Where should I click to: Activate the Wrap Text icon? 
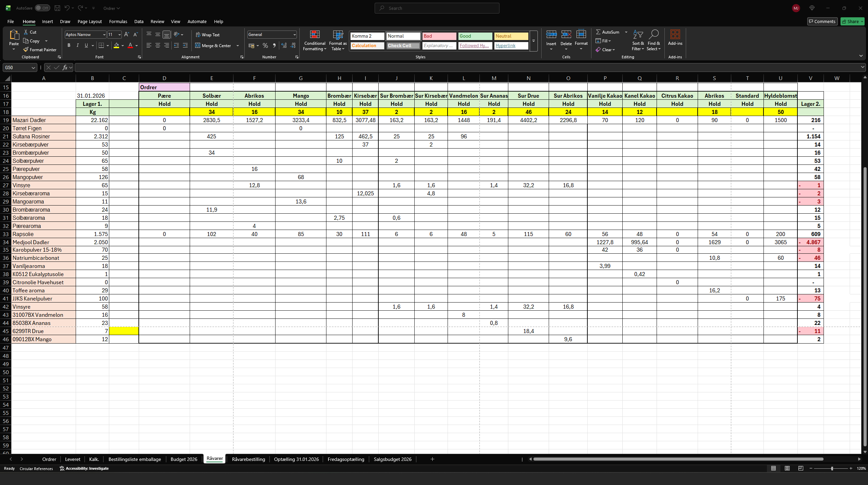[208, 34]
